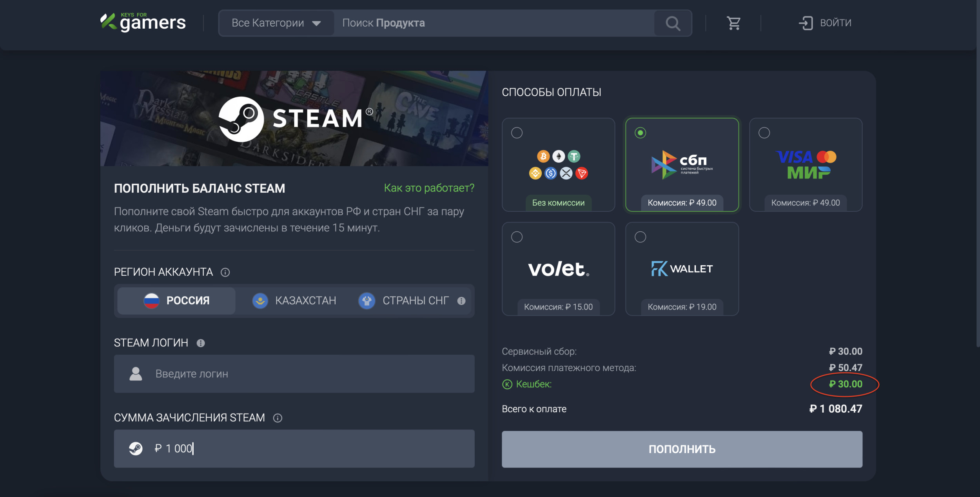The image size is (980, 497).
Task: Click info icon next to Сумма зачисления Steam
Action: coord(278,418)
